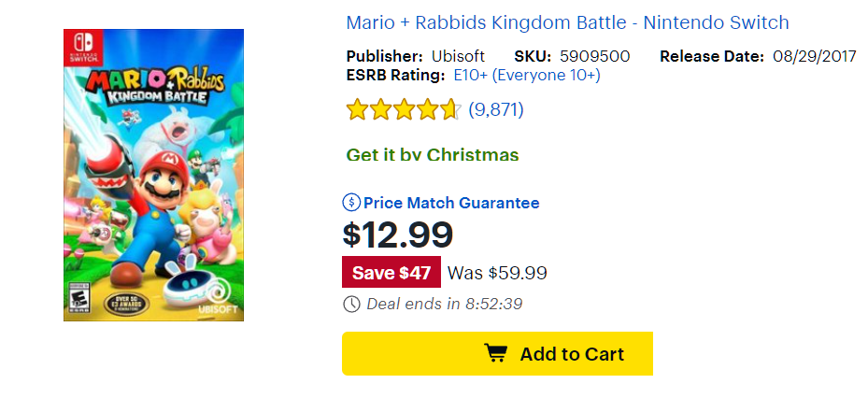This screenshot has width=868, height=398.
Task: Click the Deal ends in countdown timer text
Action: point(445,304)
